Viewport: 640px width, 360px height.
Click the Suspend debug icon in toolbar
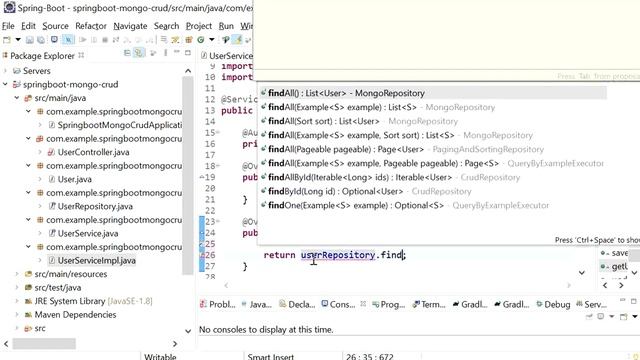[94, 40]
